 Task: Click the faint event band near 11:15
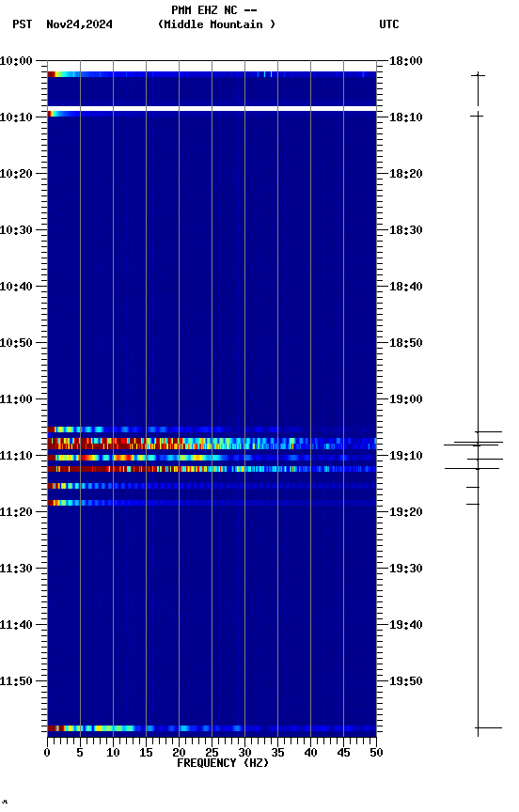coord(212,486)
